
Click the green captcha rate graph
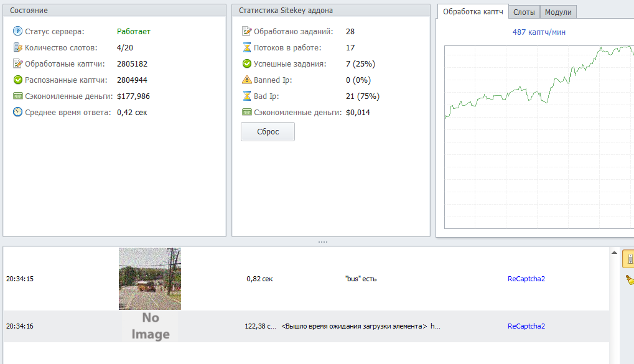point(539,137)
